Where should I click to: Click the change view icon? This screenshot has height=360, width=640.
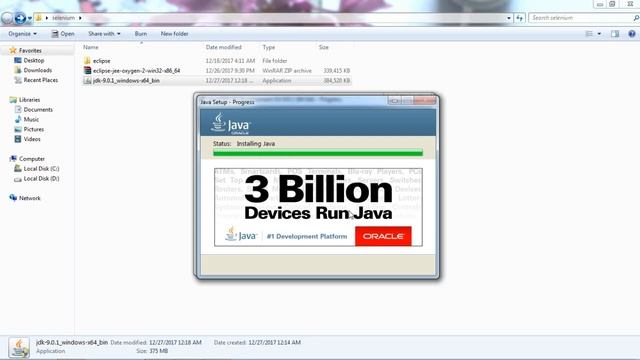(589, 34)
